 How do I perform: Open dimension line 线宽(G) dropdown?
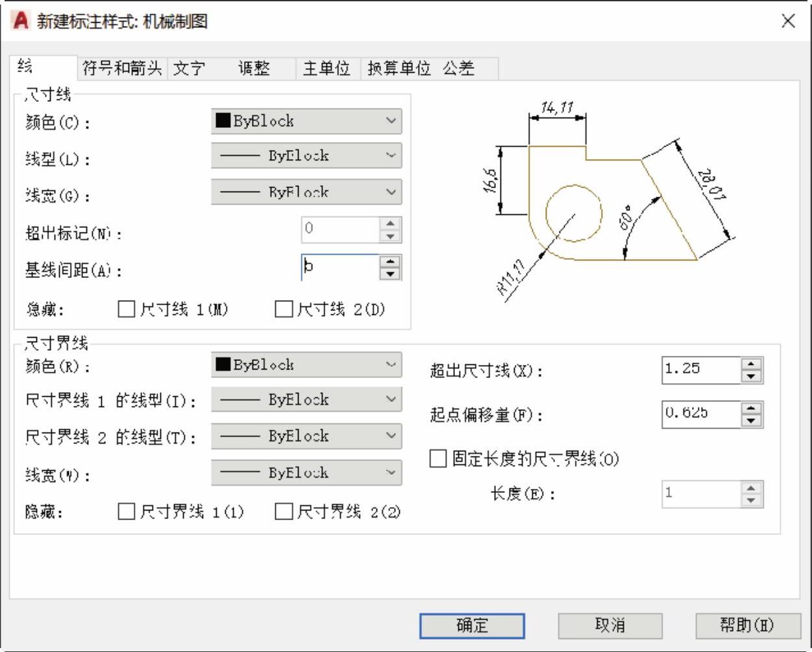pyautogui.click(x=306, y=192)
